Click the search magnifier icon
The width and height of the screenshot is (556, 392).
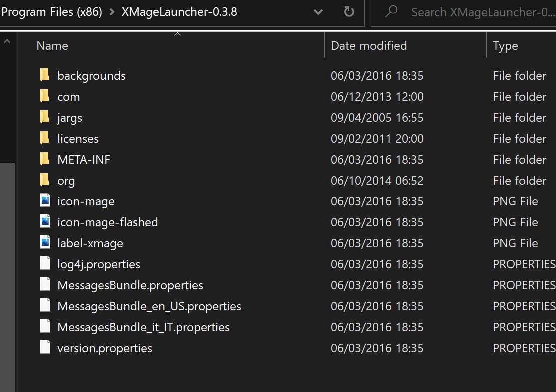(391, 11)
